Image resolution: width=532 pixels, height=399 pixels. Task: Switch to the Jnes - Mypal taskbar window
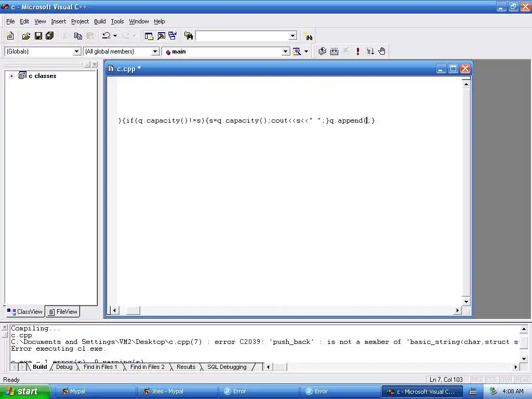[178, 392]
